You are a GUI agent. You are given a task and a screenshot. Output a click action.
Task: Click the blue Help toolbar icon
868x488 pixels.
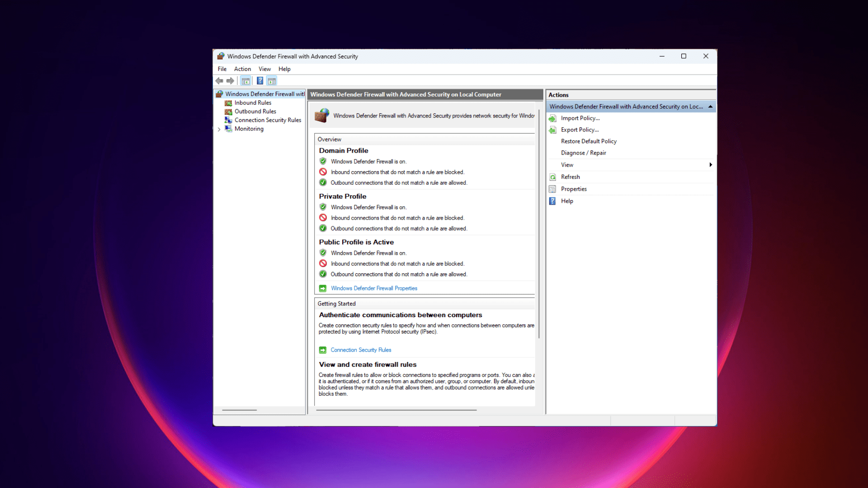click(260, 81)
